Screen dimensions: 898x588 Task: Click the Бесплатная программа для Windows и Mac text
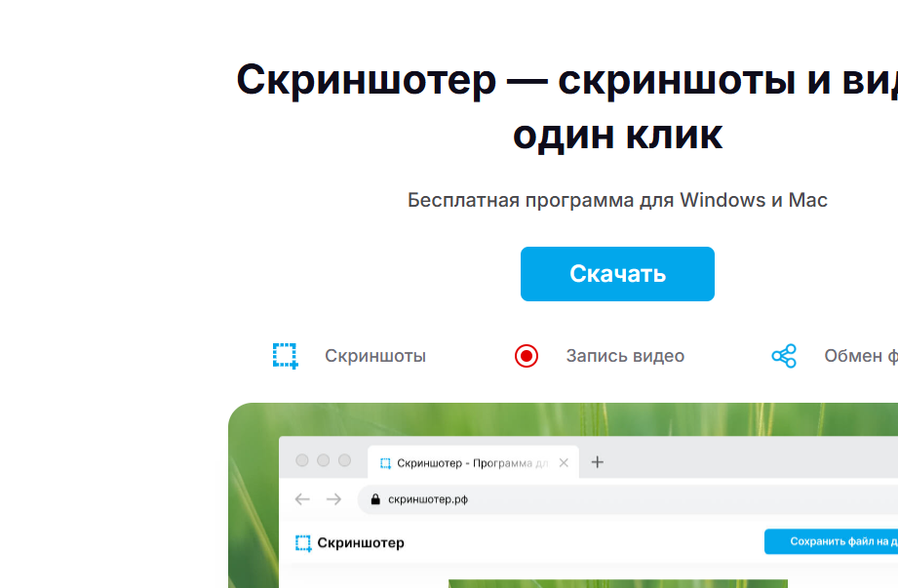click(617, 200)
